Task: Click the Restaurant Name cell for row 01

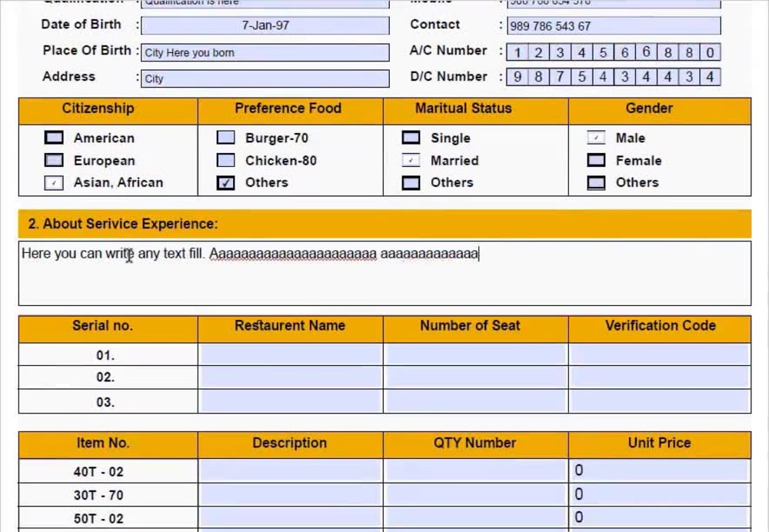Action: (290, 354)
